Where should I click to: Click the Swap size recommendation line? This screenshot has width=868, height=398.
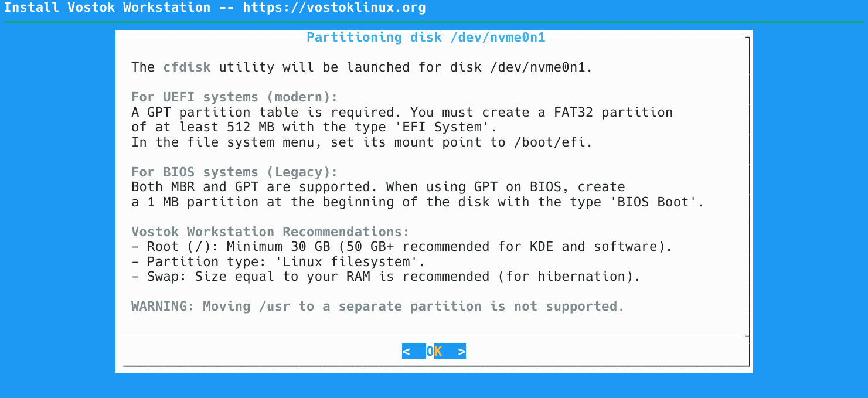pyautogui.click(x=386, y=277)
